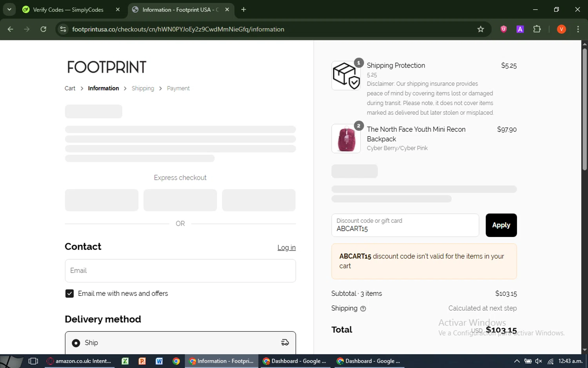Open Word from the taskbar
Viewport: 588px width, 368px height.
(x=159, y=361)
